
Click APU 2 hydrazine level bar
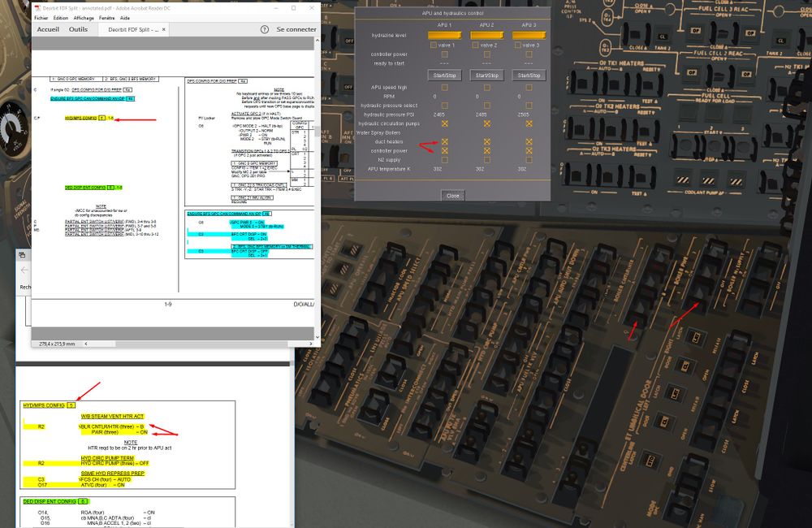pyautogui.click(x=486, y=35)
